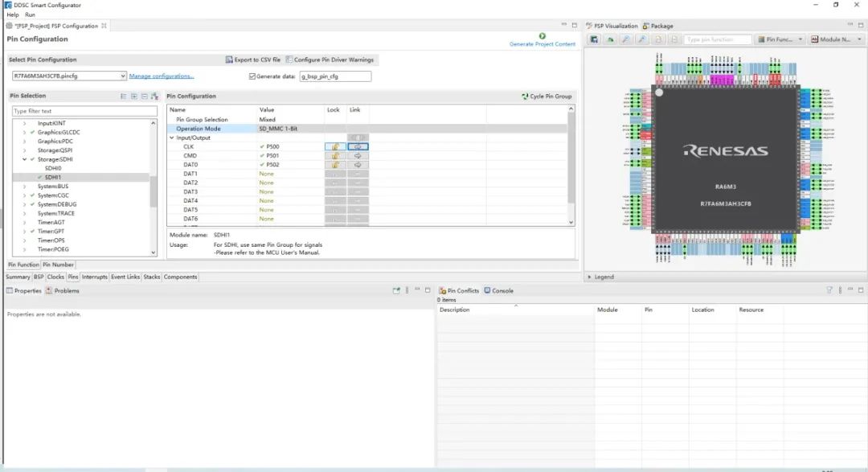
Task: Click the pin hierarchy icon in Pin Selection
Action: click(154, 96)
